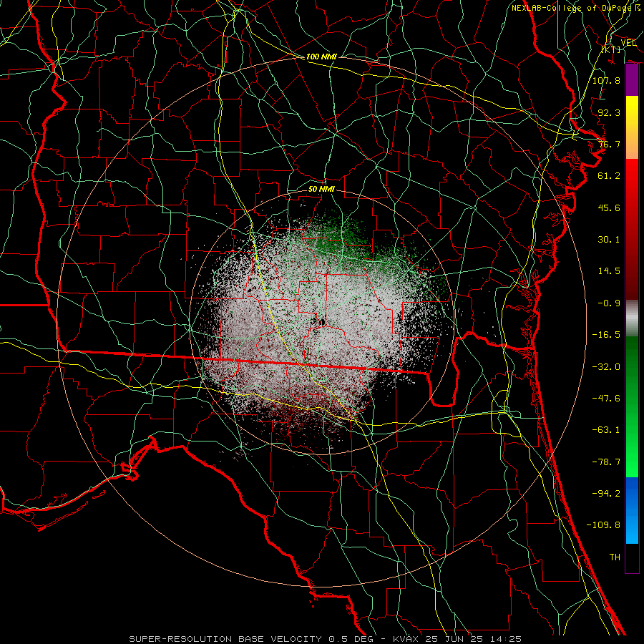Select the -16.5 legend value
Image resolution: width=644 pixels, height=644 pixels.
coord(606,335)
